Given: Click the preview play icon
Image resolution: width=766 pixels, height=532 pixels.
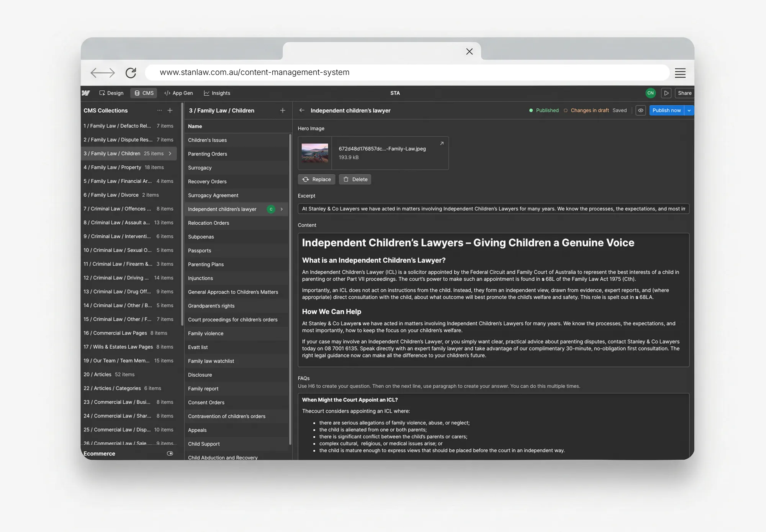Looking at the screenshot, I should click(666, 93).
